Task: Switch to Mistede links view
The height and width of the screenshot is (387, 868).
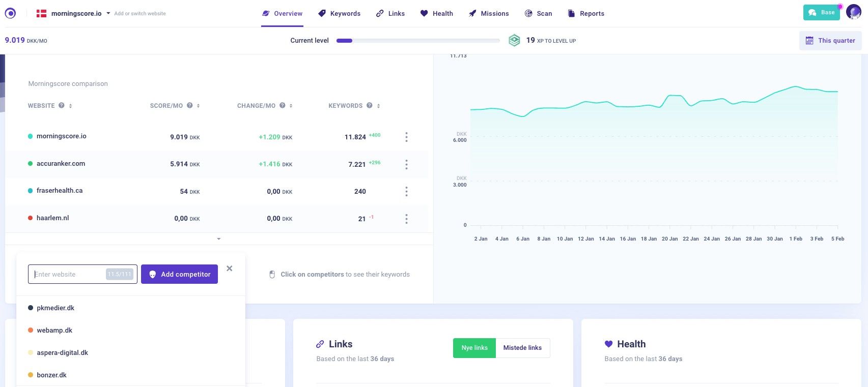Action: point(522,348)
